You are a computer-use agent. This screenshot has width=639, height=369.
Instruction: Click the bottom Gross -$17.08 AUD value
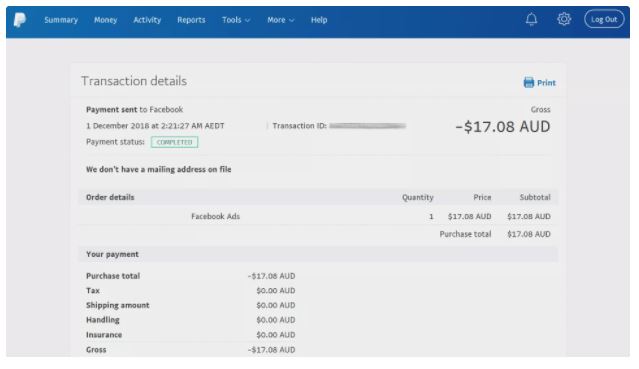point(271,350)
